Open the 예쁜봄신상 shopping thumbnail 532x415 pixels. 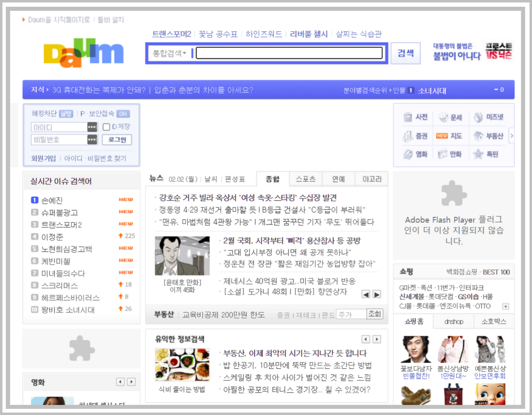point(490,349)
